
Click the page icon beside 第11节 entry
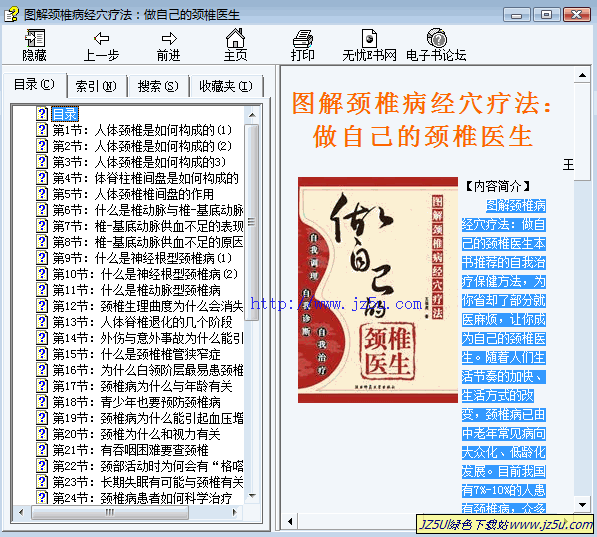[x=42, y=290]
